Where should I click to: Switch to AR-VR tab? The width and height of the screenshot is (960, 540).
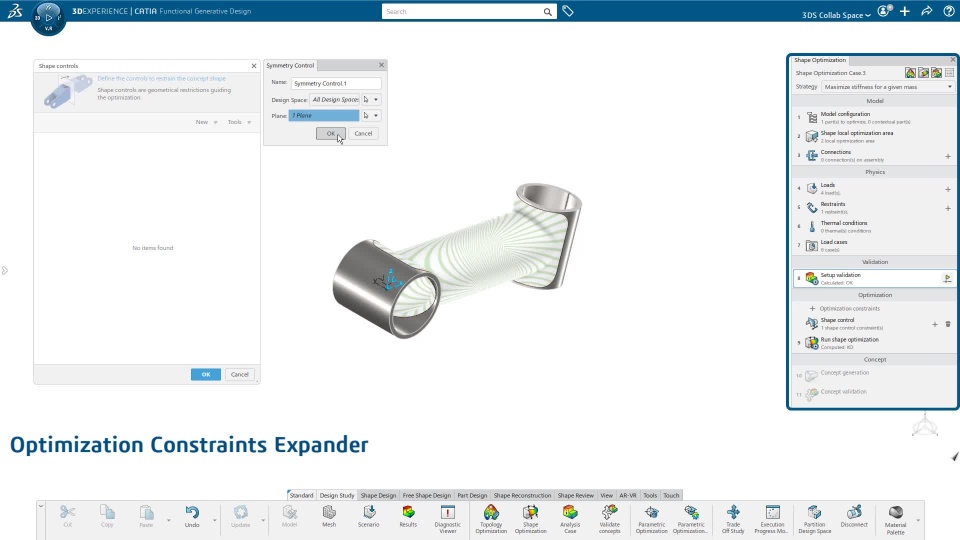tap(628, 495)
